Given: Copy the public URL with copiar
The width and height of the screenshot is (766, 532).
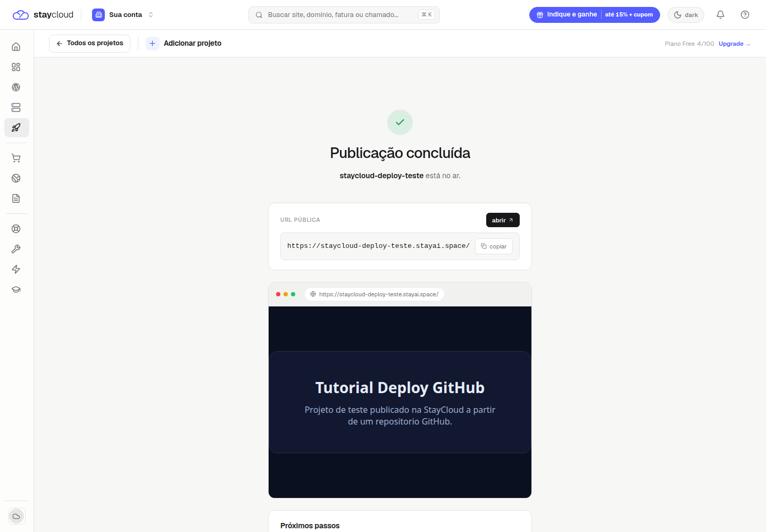Looking at the screenshot, I should coord(494,246).
